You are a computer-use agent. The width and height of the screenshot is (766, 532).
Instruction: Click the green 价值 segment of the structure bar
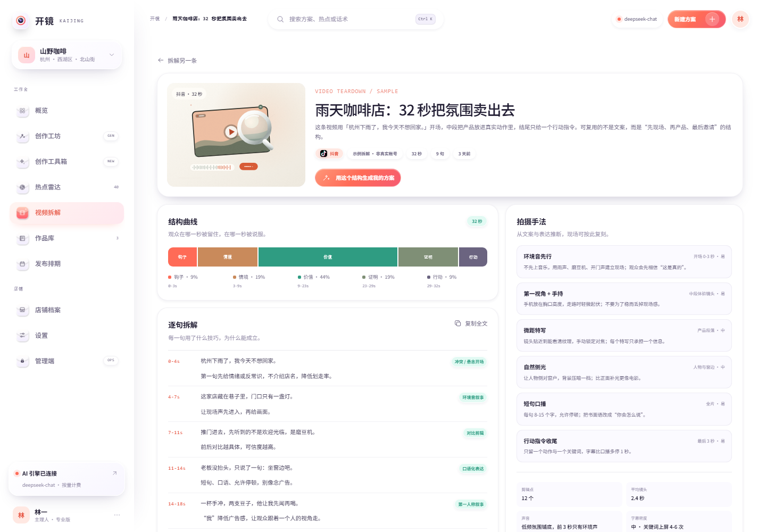pyautogui.click(x=328, y=257)
